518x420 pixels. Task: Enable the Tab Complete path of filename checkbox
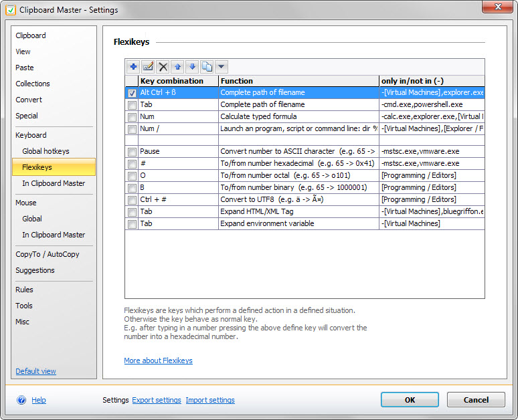coord(132,105)
